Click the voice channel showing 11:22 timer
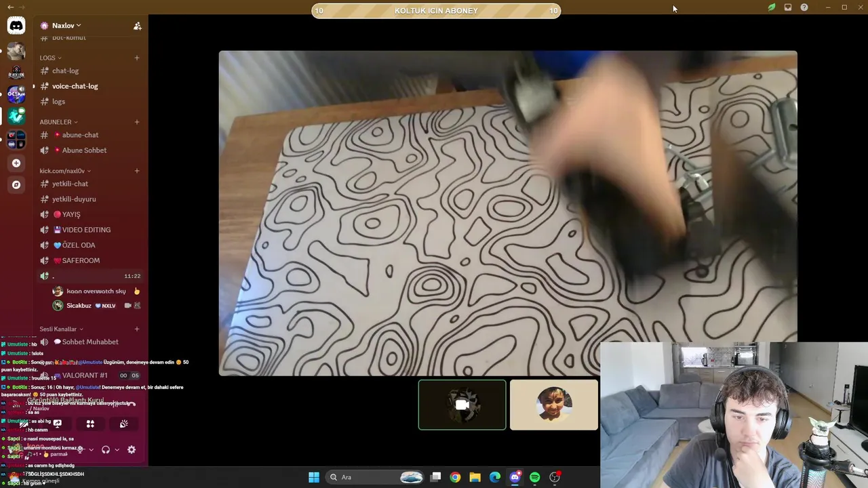868x488 pixels. point(90,276)
